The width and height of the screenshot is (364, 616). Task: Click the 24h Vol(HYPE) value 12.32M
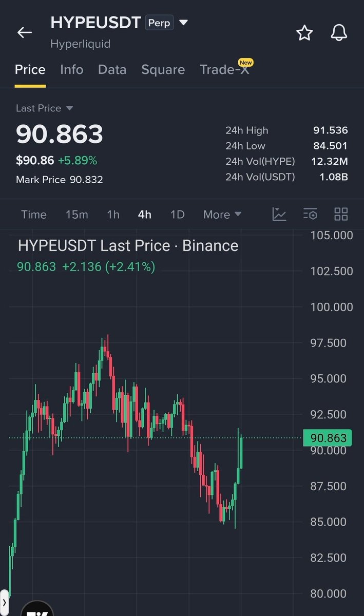(330, 161)
